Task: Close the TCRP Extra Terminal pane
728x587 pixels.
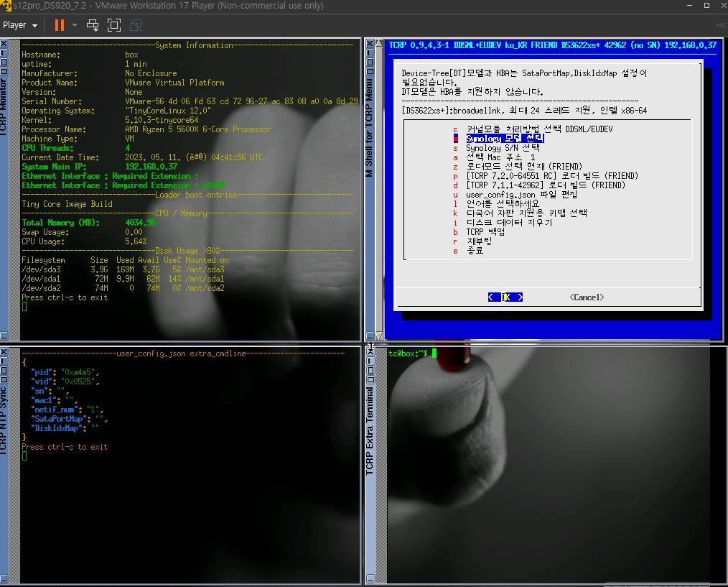Action: 370,352
